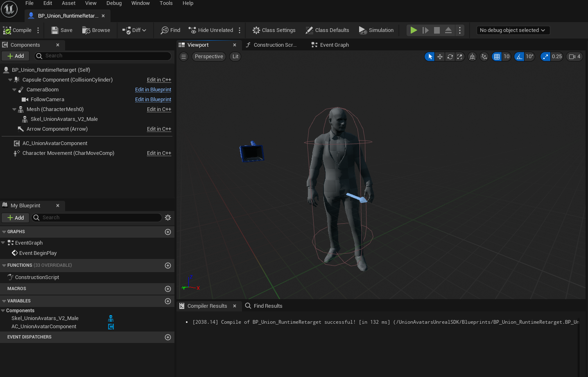Save the blueprint
The image size is (588, 377).
pos(62,30)
